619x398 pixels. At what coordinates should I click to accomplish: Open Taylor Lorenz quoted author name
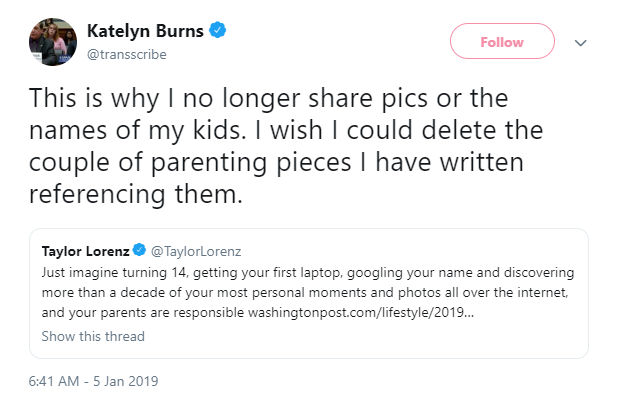tap(86, 251)
